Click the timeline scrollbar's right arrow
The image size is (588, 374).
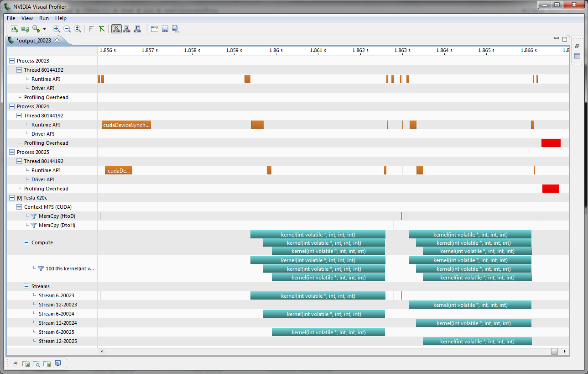coord(566,351)
